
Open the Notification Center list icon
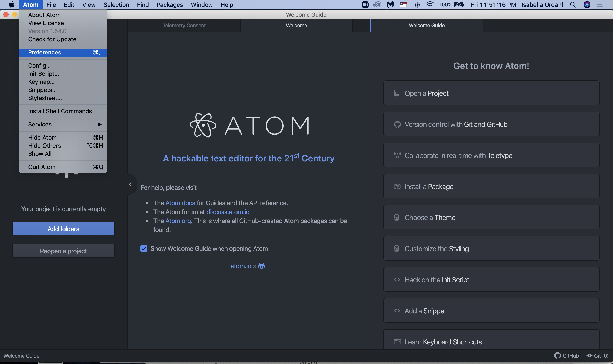(x=599, y=5)
